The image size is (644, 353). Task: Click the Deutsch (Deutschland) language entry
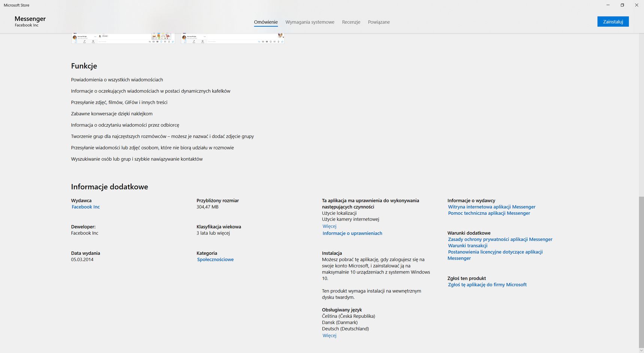tap(345, 329)
